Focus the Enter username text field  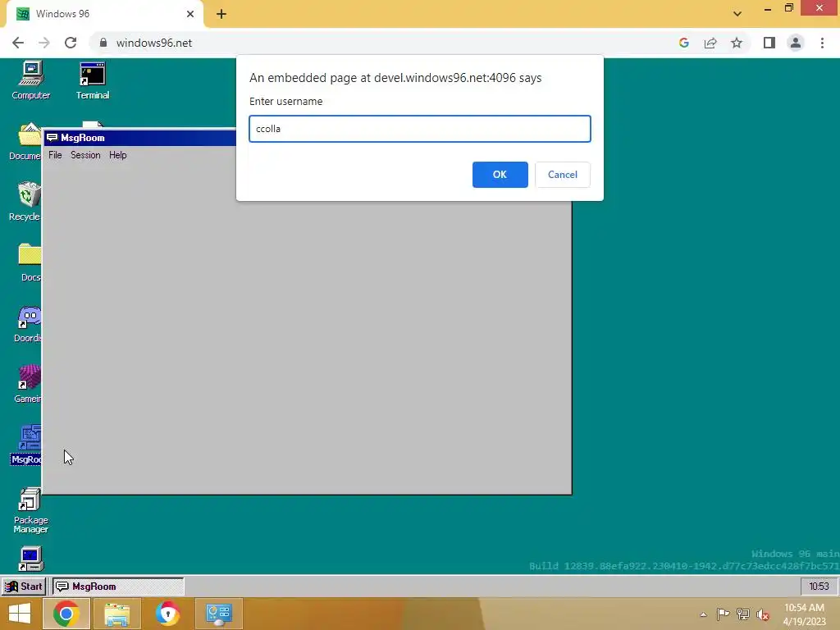pos(419,129)
